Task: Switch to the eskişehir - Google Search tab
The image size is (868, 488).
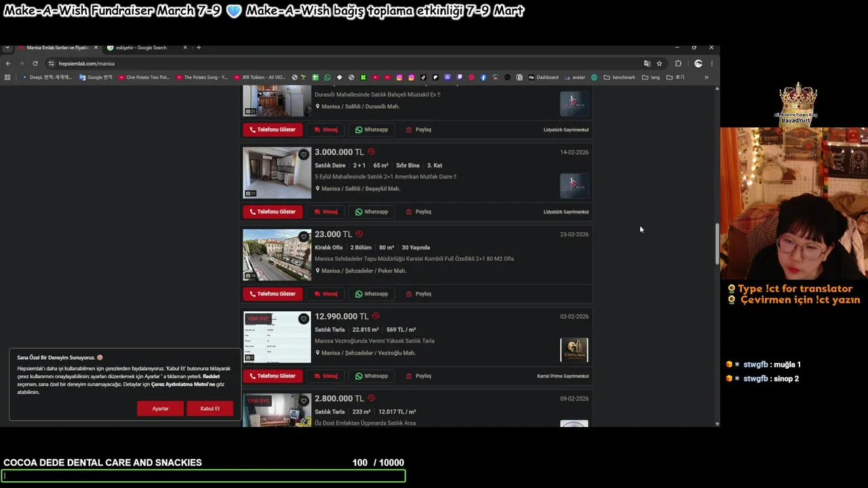Action: (146, 47)
